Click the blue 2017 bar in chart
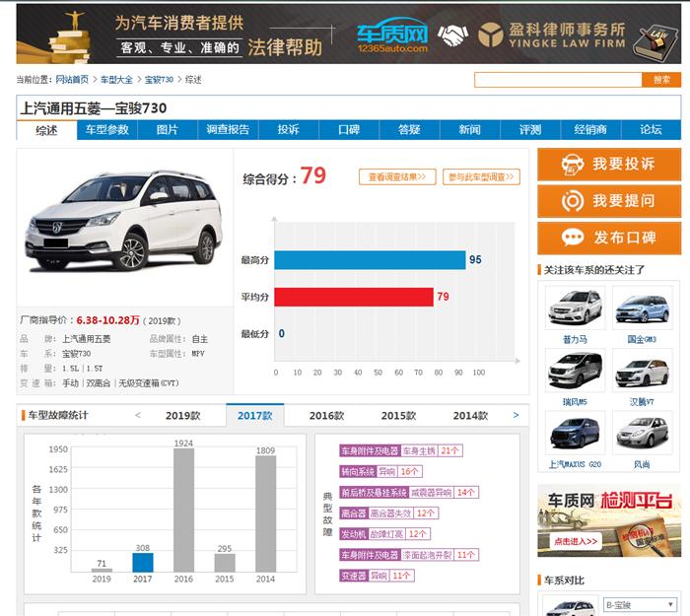The width and height of the screenshot is (690, 616). coord(143,563)
